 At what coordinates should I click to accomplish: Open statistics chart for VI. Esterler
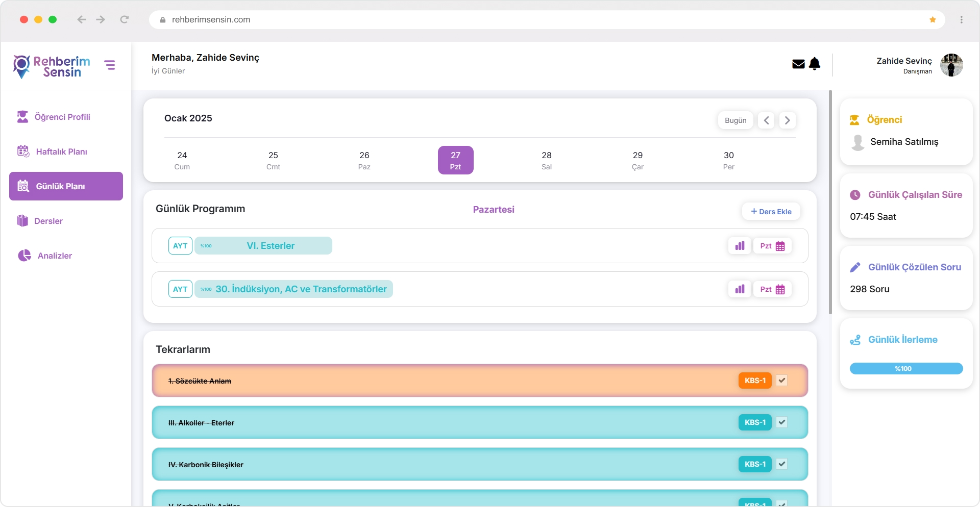[x=740, y=246]
